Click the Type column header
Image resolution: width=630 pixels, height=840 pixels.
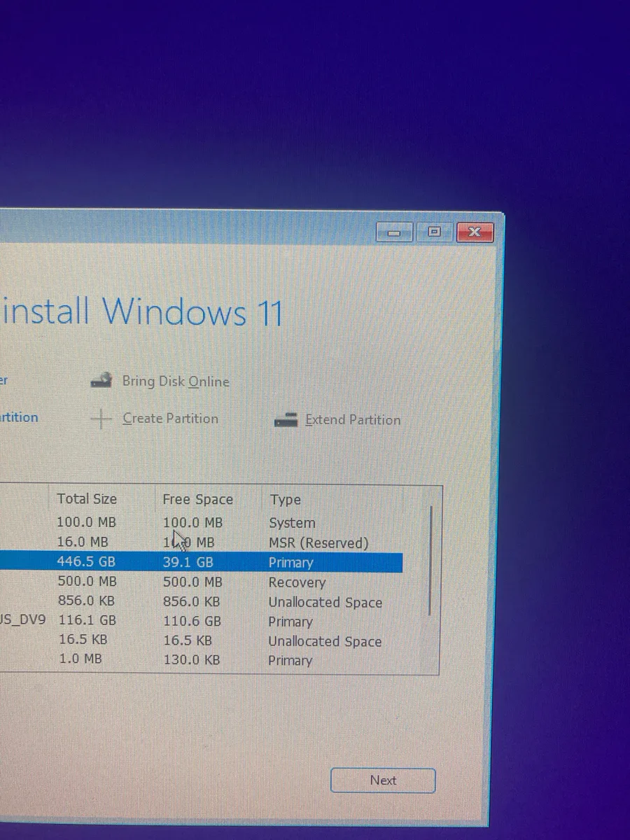tap(285, 500)
